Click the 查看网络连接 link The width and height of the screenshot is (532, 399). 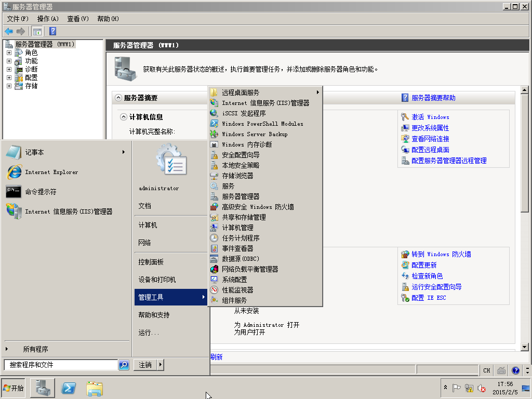coord(430,139)
